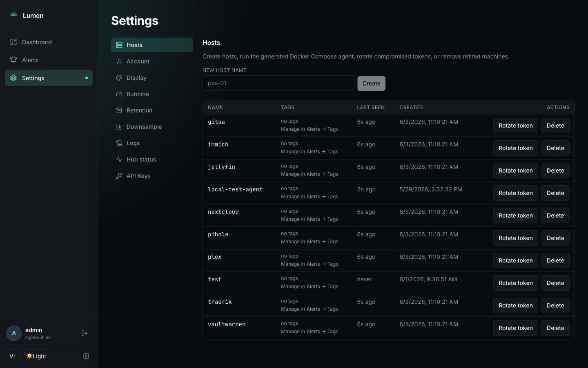Click the Lumen logo icon
The image size is (588, 368).
pos(14,15)
